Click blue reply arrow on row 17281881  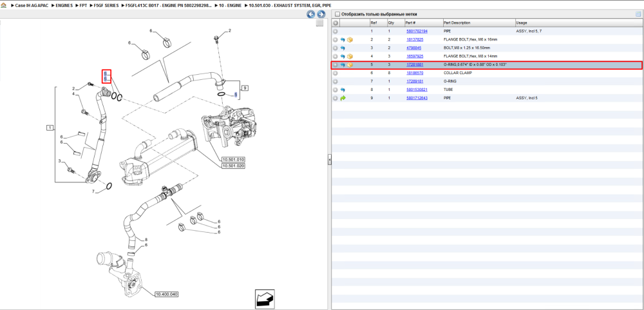[343, 65]
